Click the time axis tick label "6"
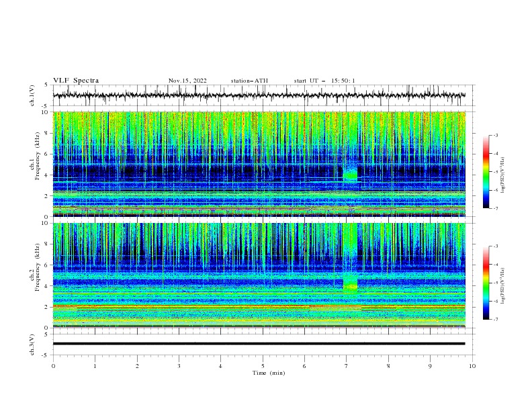This screenshot has width=532, height=411. point(304,366)
